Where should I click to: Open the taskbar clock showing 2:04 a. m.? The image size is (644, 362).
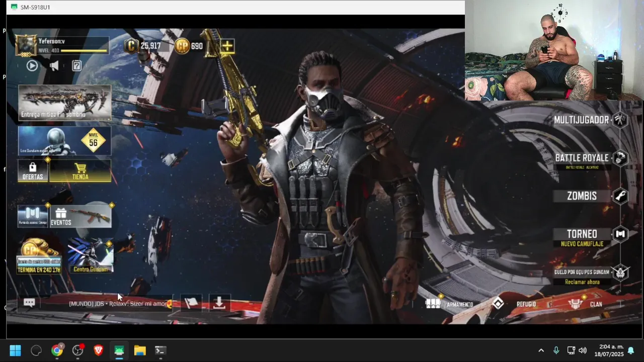click(609, 350)
